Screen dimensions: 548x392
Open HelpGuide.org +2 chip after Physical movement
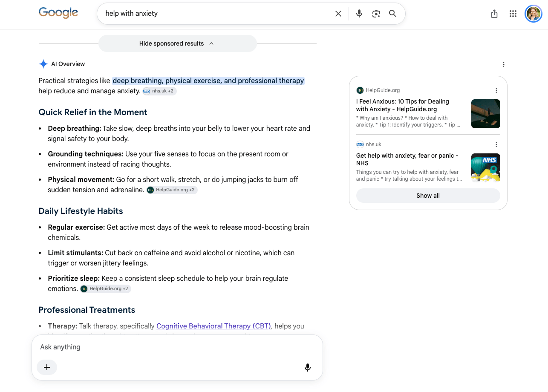click(172, 190)
